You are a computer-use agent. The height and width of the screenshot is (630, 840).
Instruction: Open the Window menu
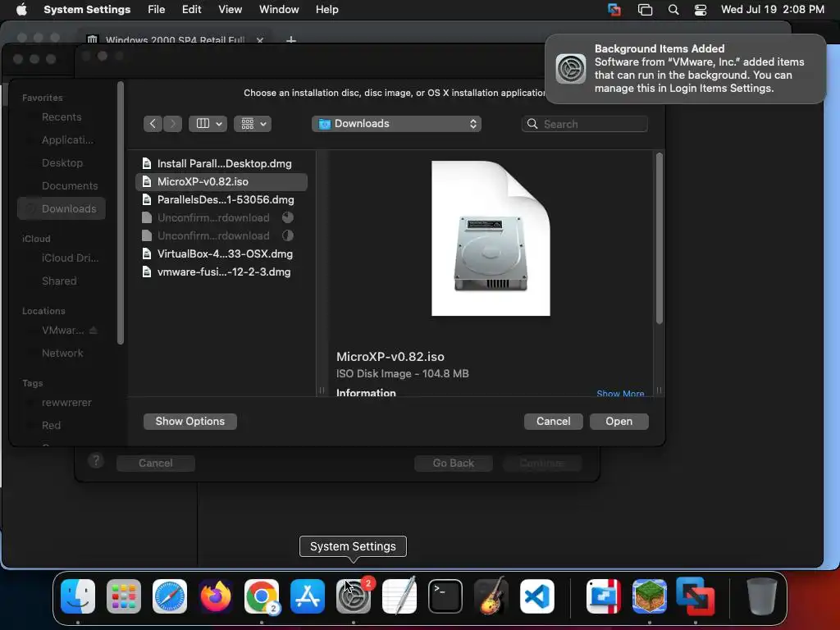pyautogui.click(x=279, y=10)
